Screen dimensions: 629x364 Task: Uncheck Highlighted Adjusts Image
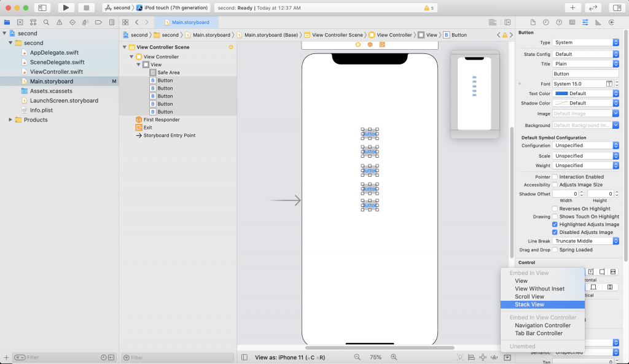tap(555, 225)
